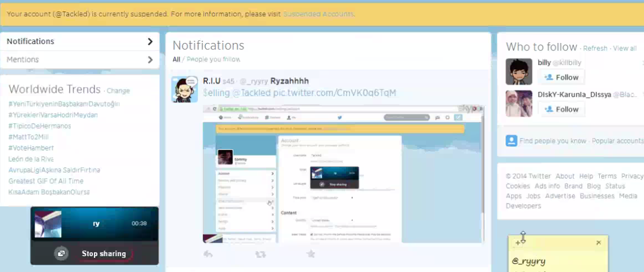Viewport: 644px width, 272px height.
Task: Open the Mentions sidebar tab
Action: coord(80,60)
